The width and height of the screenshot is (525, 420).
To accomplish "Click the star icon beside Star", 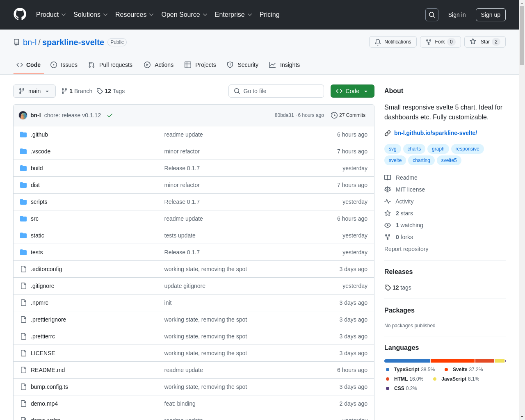I will [x=473, y=41].
